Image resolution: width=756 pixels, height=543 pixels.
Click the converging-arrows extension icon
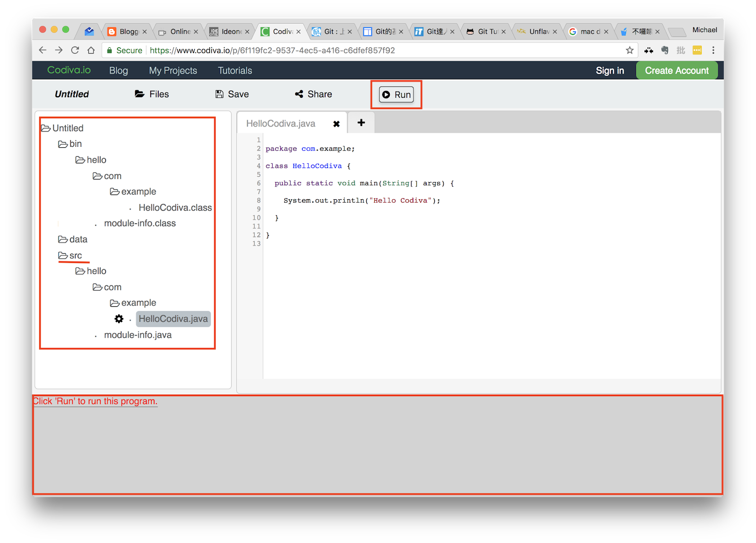tap(649, 50)
